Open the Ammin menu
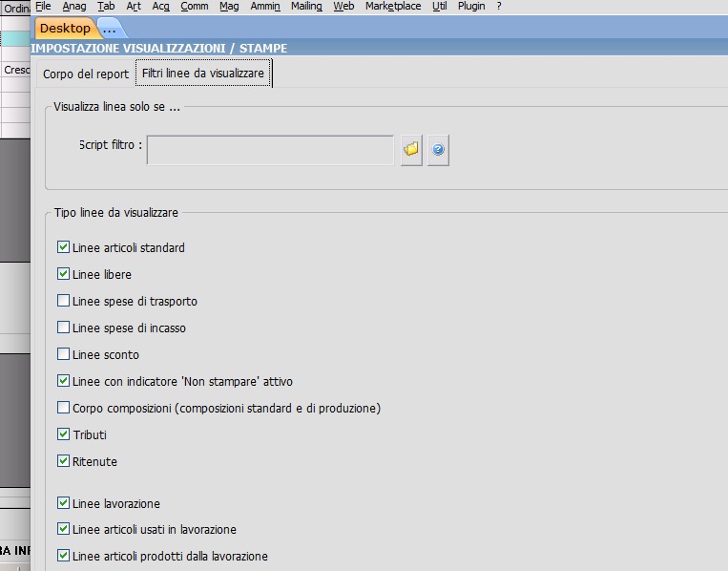728x571 pixels. coord(265,6)
